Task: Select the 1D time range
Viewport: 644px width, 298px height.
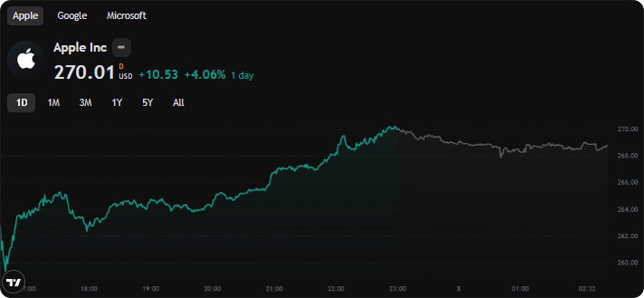Action: [x=21, y=103]
